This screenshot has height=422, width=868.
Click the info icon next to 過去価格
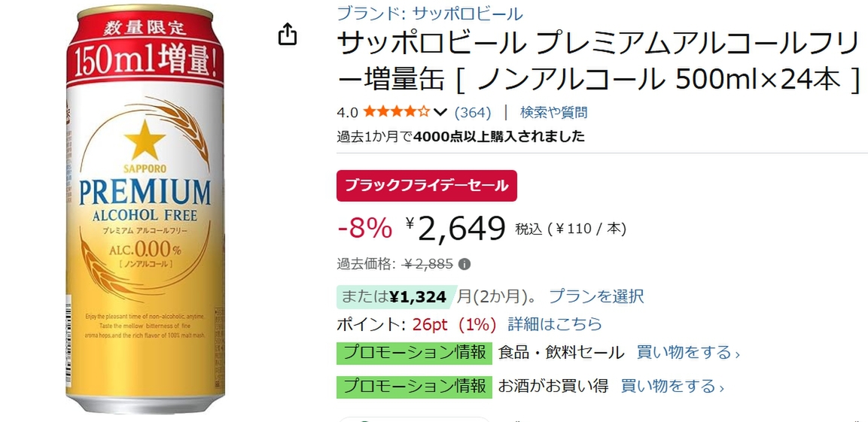464,264
